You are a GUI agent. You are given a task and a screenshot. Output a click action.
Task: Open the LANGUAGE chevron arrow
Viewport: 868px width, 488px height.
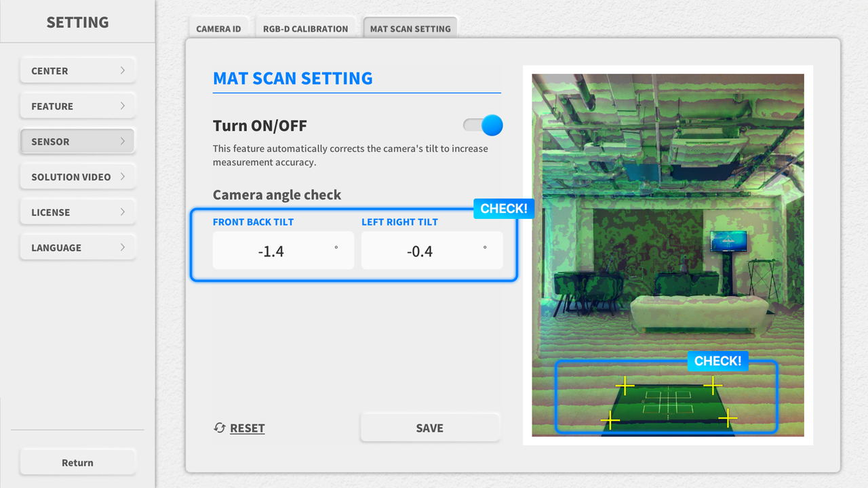pyautogui.click(x=123, y=247)
